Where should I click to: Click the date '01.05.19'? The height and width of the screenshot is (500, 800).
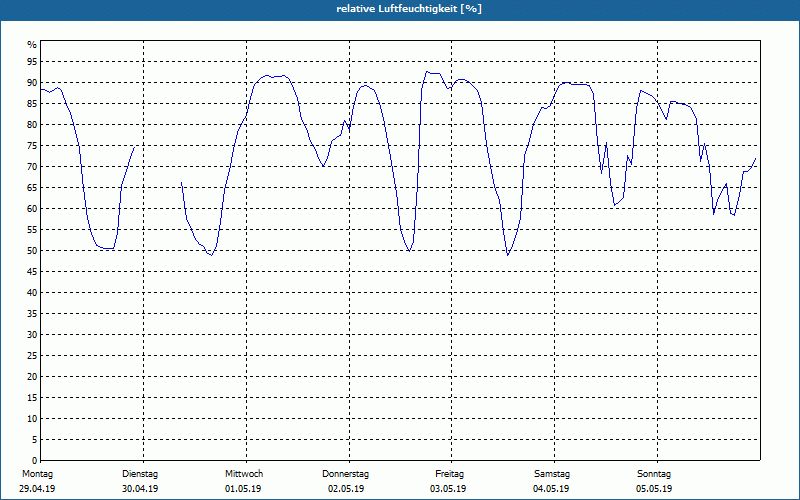pyautogui.click(x=243, y=489)
